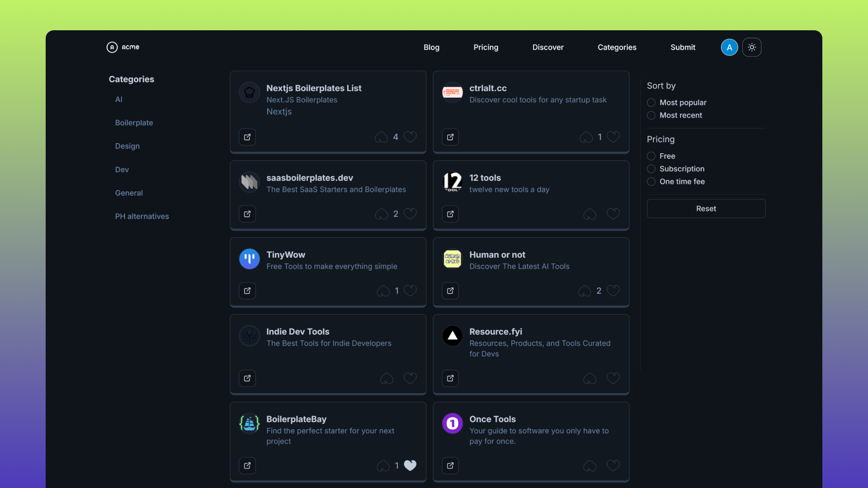Open saasboilerplates.dev external link
The image size is (868, 488).
click(x=247, y=214)
